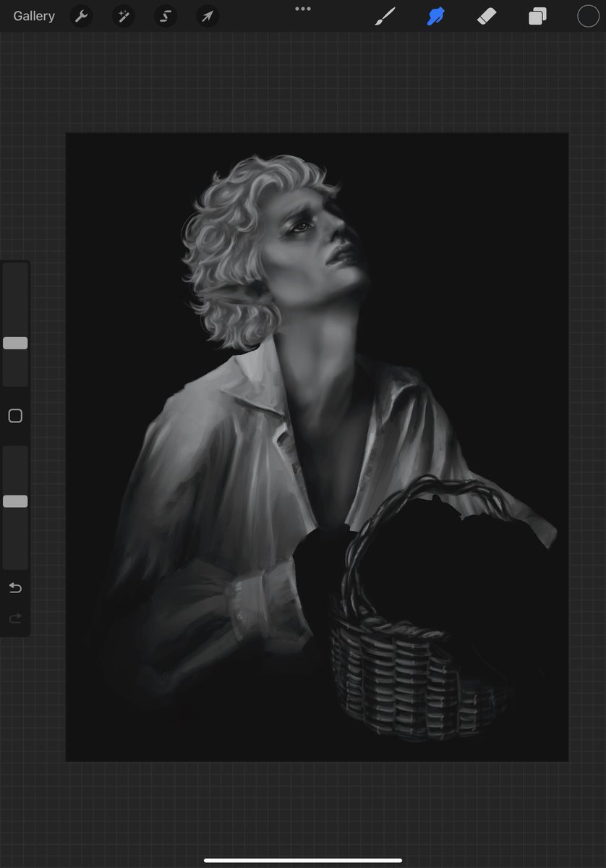The height and width of the screenshot is (868, 606).
Task: Tap the three-dot options menu
Action: [303, 9]
